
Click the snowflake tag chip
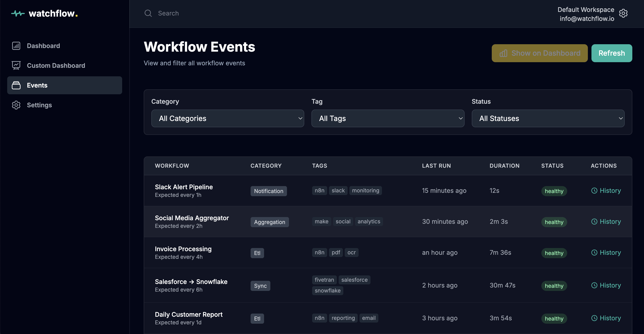[327, 290]
